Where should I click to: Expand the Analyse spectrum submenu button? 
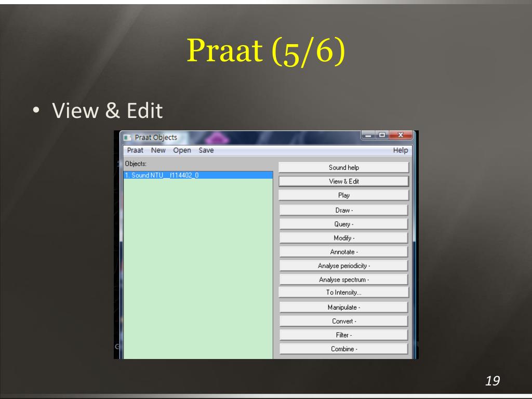click(x=344, y=280)
